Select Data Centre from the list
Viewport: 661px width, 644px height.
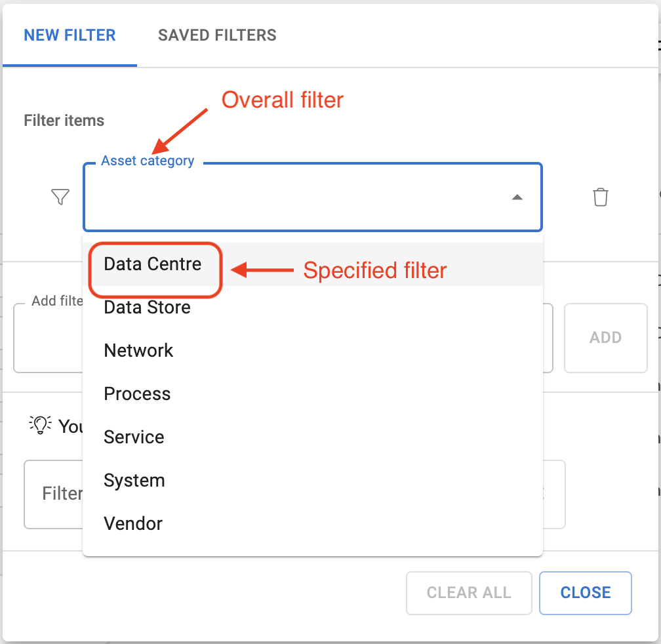click(x=153, y=264)
